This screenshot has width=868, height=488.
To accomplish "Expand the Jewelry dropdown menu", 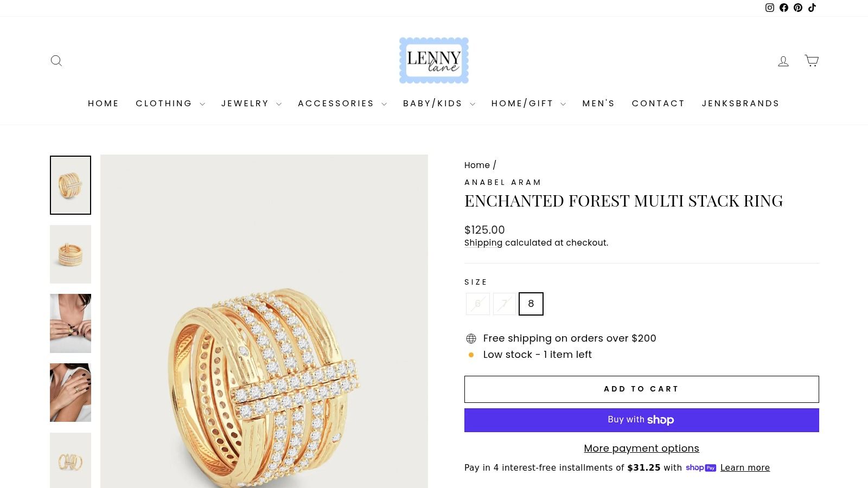I will pyautogui.click(x=251, y=104).
